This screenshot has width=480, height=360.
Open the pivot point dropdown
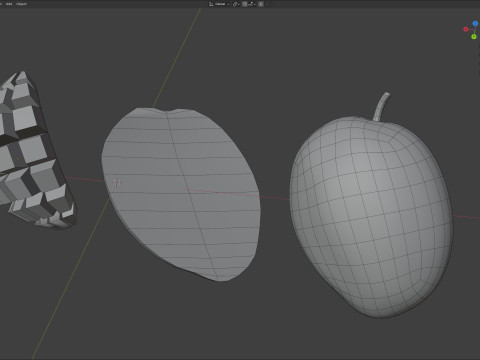(236, 4)
